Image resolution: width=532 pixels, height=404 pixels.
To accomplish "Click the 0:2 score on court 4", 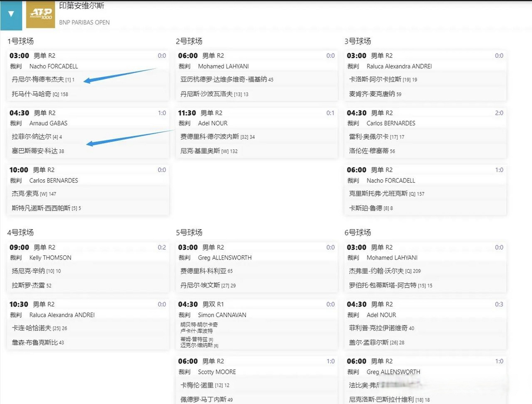I will tap(162, 247).
